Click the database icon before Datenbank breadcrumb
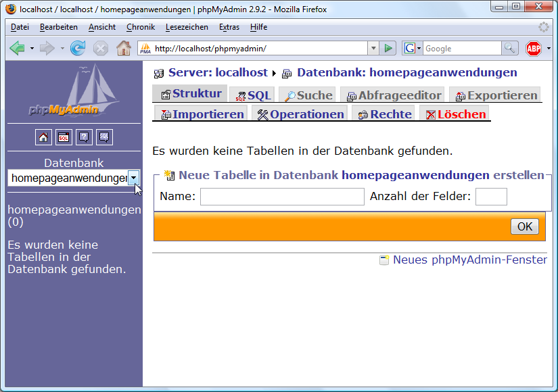 (287, 74)
